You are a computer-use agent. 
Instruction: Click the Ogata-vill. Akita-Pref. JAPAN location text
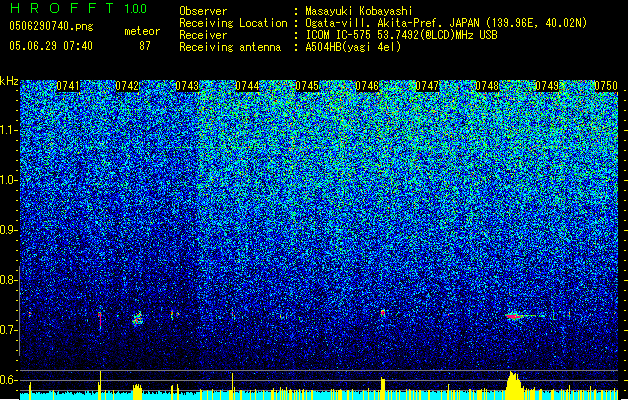pos(446,23)
